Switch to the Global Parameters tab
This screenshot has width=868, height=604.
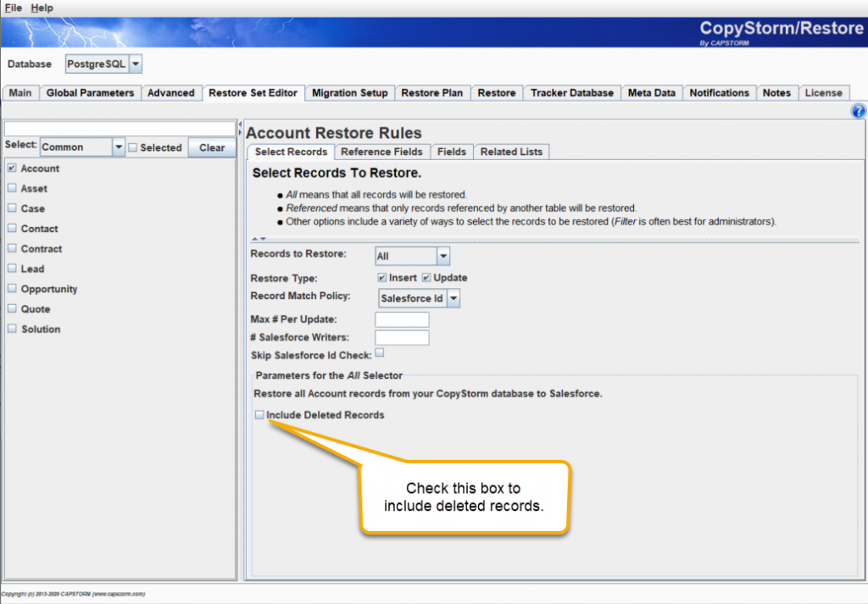point(90,93)
